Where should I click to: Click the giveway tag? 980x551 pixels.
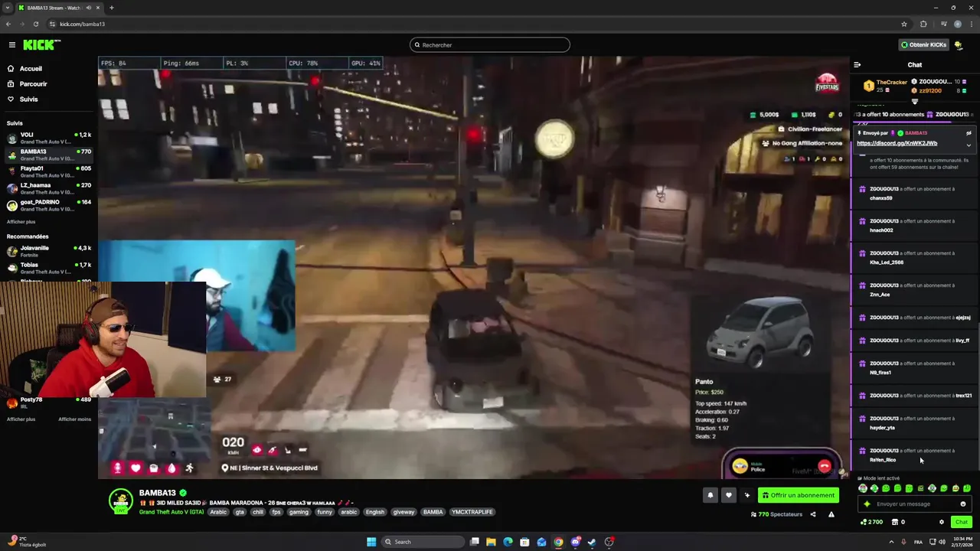pos(403,512)
